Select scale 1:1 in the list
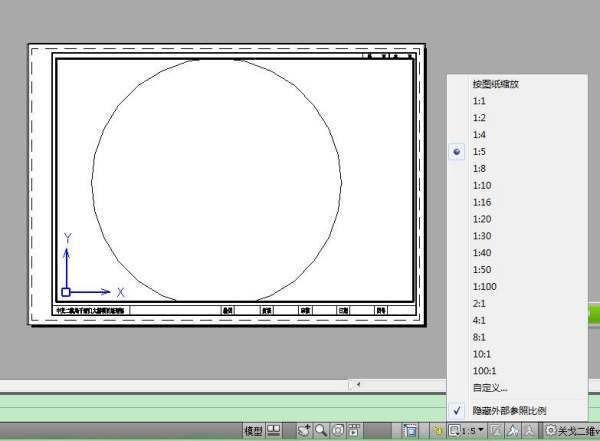The width and height of the screenshot is (600, 441). 517,101
